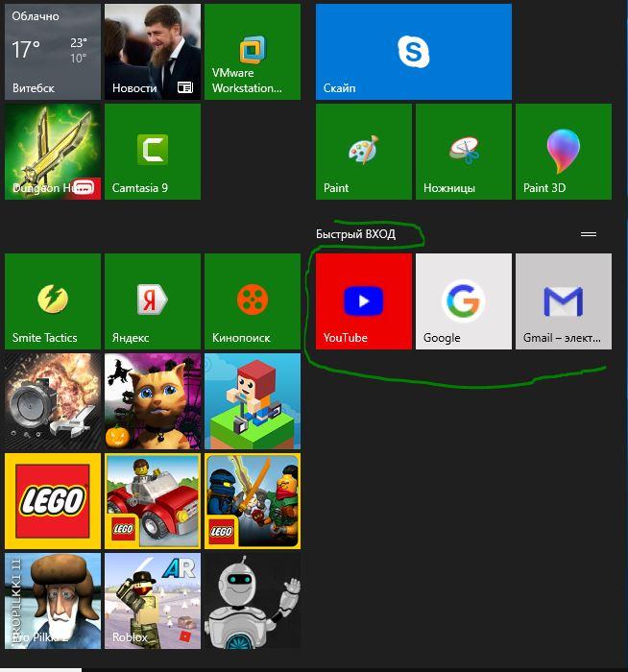628x672 pixels.
Task: Open the Кинопоиск tile
Action: [x=253, y=301]
